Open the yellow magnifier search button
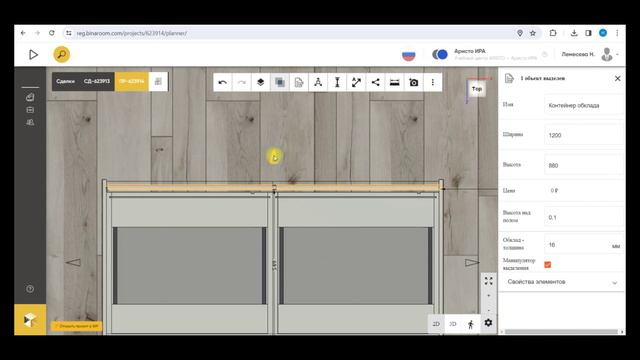The height and width of the screenshot is (360, 640). click(x=62, y=54)
